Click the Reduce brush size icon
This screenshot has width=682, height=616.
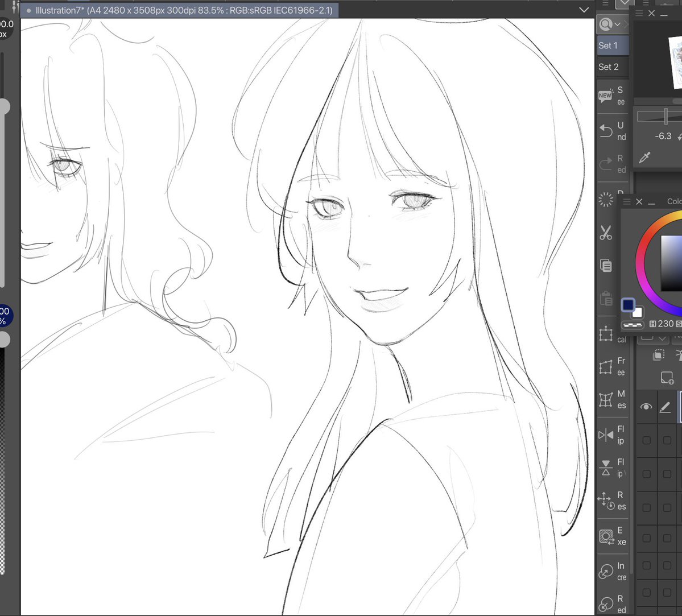pos(605,605)
